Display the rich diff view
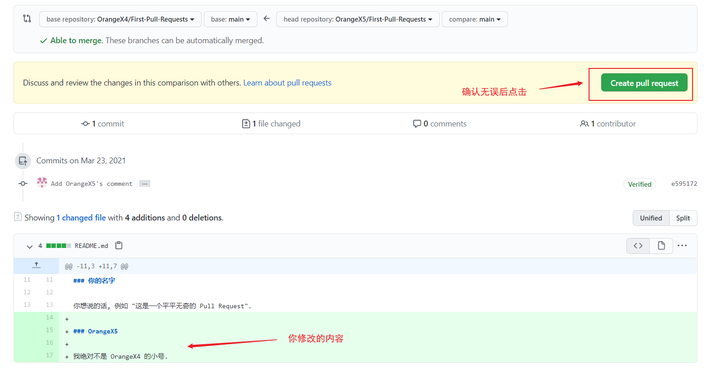The image size is (720, 378). (661, 246)
